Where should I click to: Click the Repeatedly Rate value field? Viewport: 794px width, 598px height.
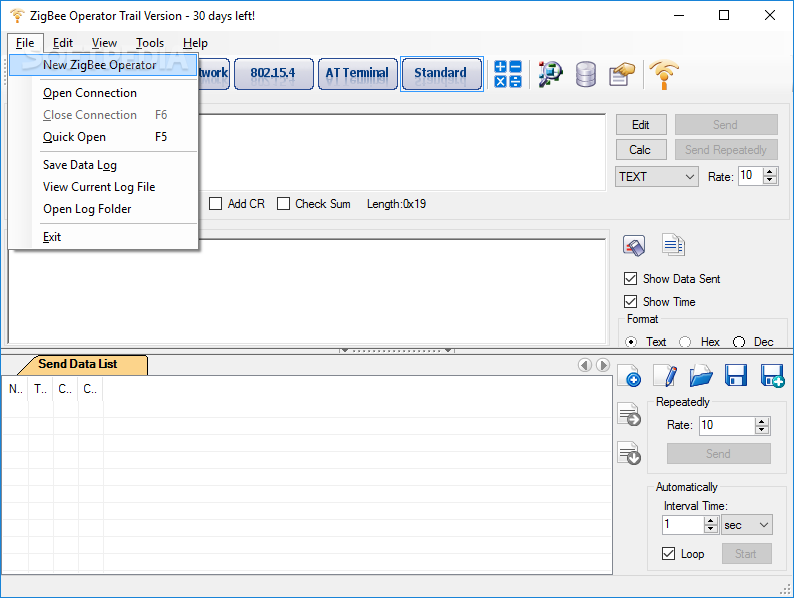[727, 425]
